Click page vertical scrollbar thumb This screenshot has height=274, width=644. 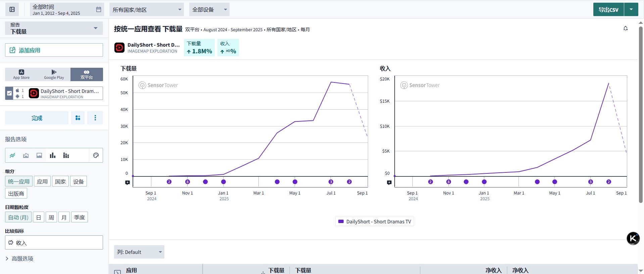point(641,114)
